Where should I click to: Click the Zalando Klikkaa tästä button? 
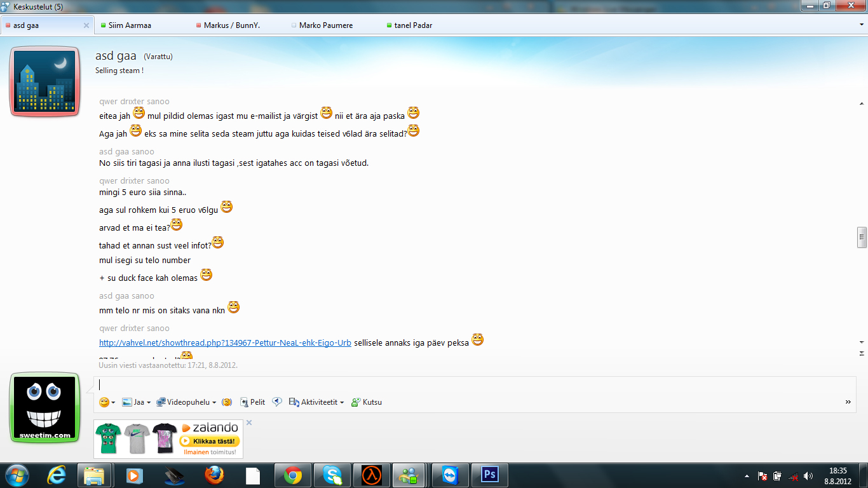pyautogui.click(x=210, y=441)
